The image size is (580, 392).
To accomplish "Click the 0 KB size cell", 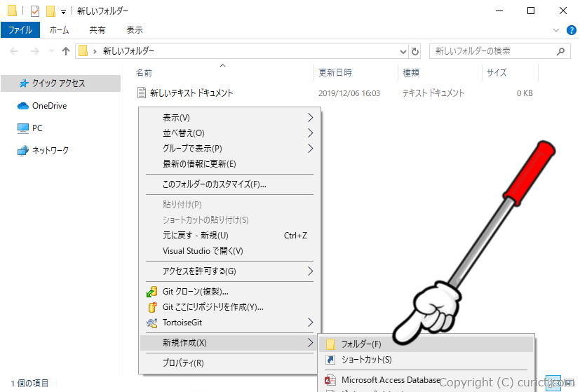I will 525,93.
